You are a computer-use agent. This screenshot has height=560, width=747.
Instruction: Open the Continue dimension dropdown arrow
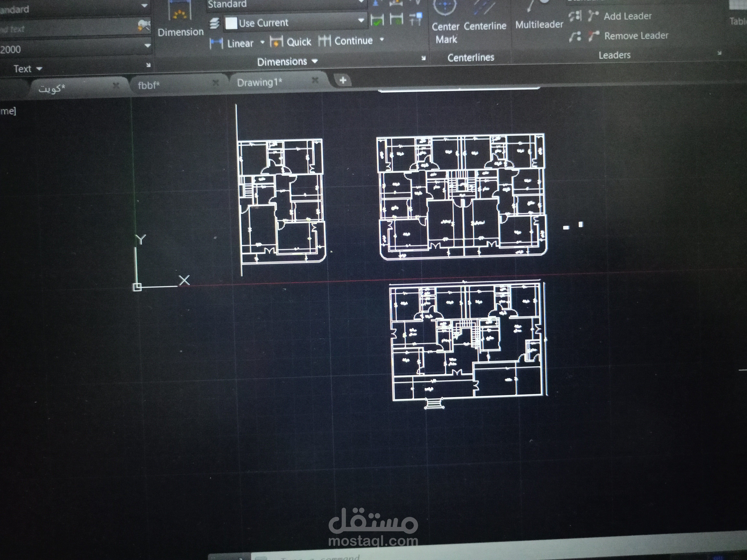coord(382,40)
